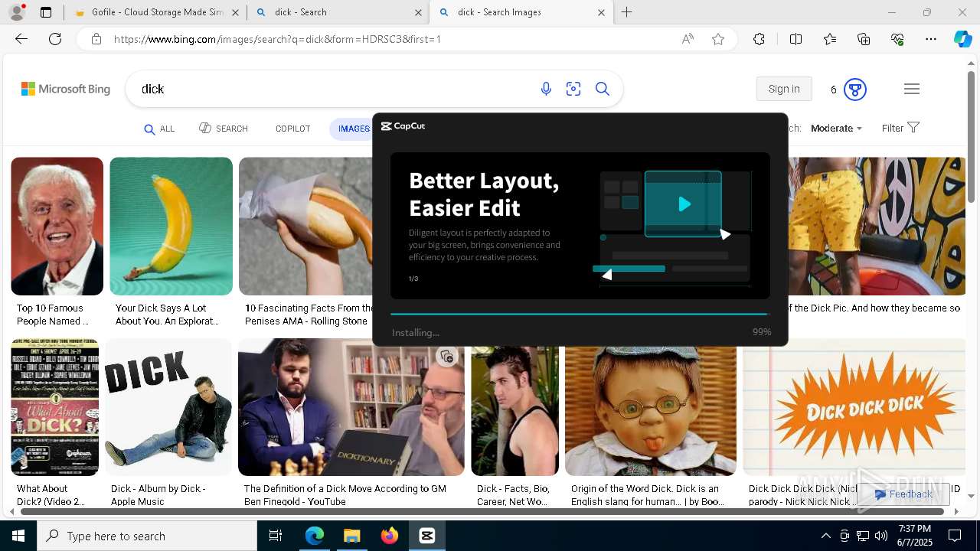
Task: Switch to dick - Search tab
Action: 338,12
